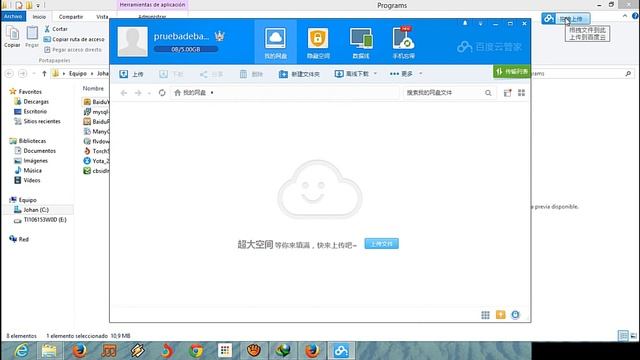Open Internet Explorer from taskbar

coord(21,351)
